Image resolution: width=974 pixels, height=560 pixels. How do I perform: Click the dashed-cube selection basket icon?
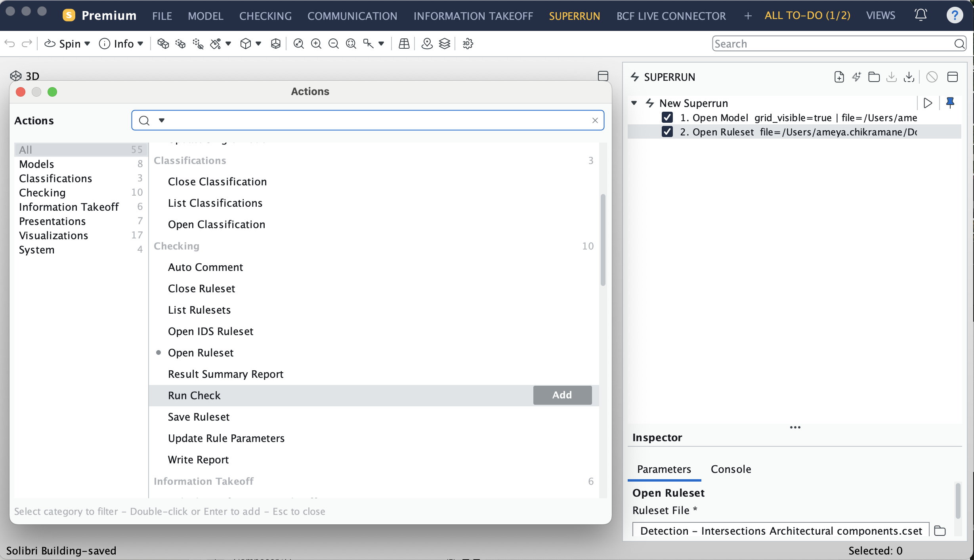[x=180, y=44]
